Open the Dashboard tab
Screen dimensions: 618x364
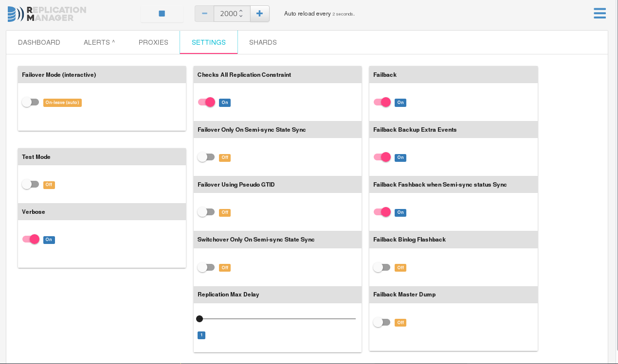click(x=39, y=42)
